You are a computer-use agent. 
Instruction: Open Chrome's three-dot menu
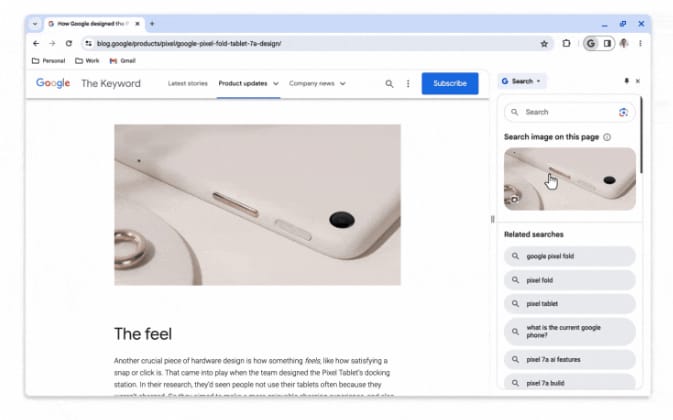click(640, 43)
